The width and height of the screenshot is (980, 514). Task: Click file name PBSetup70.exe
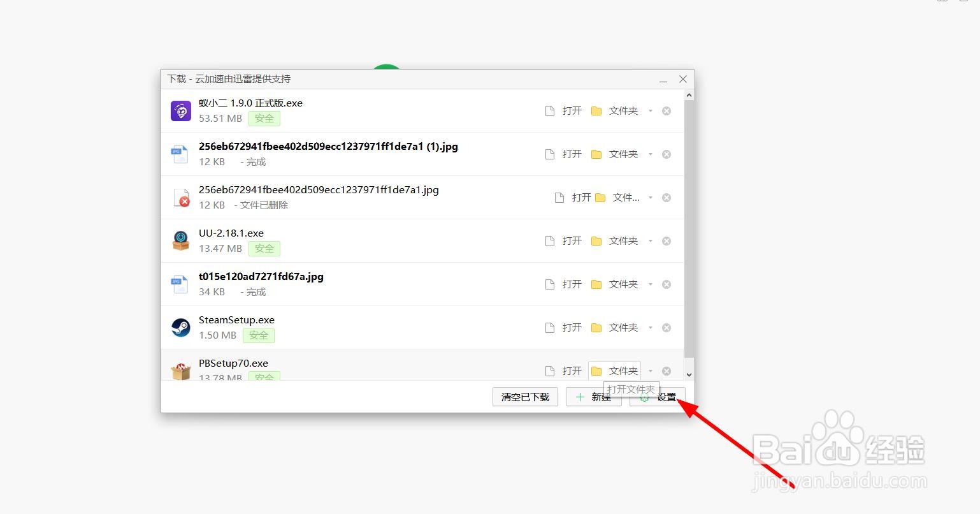[233, 363]
